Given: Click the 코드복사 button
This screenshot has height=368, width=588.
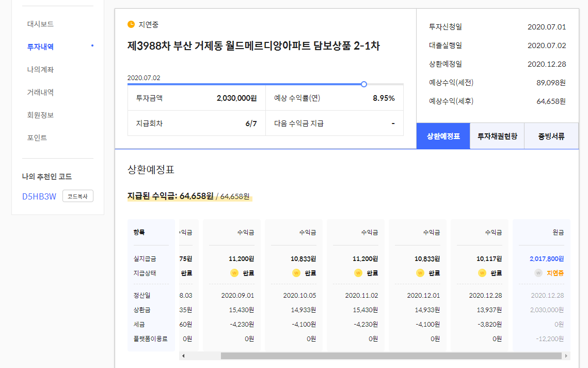Looking at the screenshot, I should coord(77,196).
